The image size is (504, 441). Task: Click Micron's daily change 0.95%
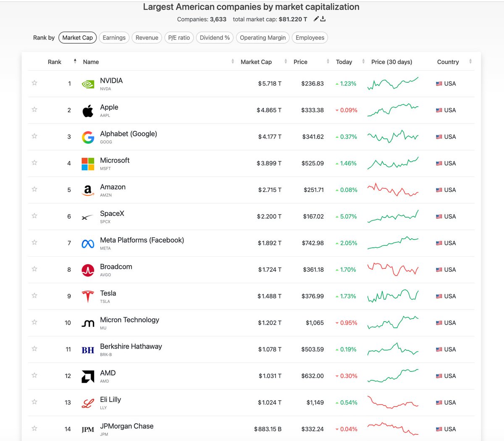tap(346, 323)
